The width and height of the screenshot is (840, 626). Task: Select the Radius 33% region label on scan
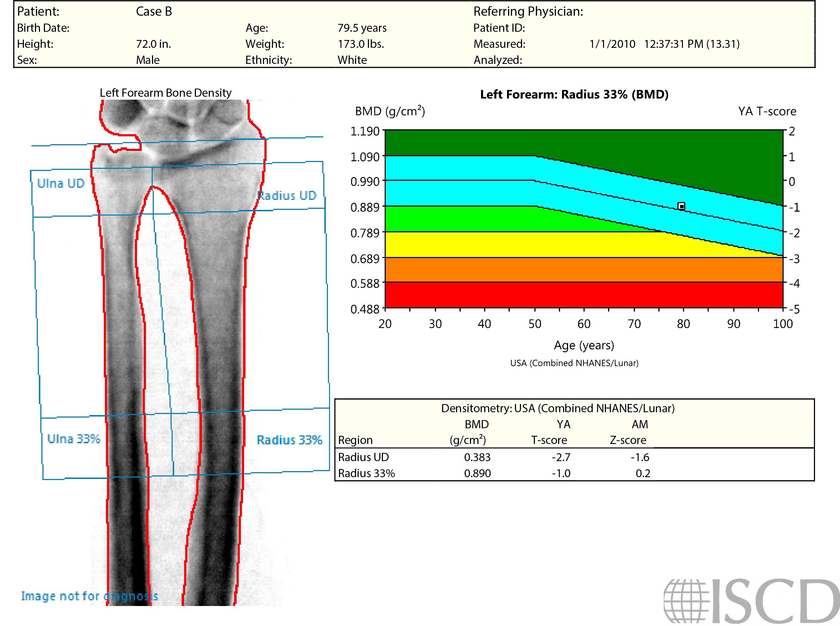pyautogui.click(x=289, y=440)
